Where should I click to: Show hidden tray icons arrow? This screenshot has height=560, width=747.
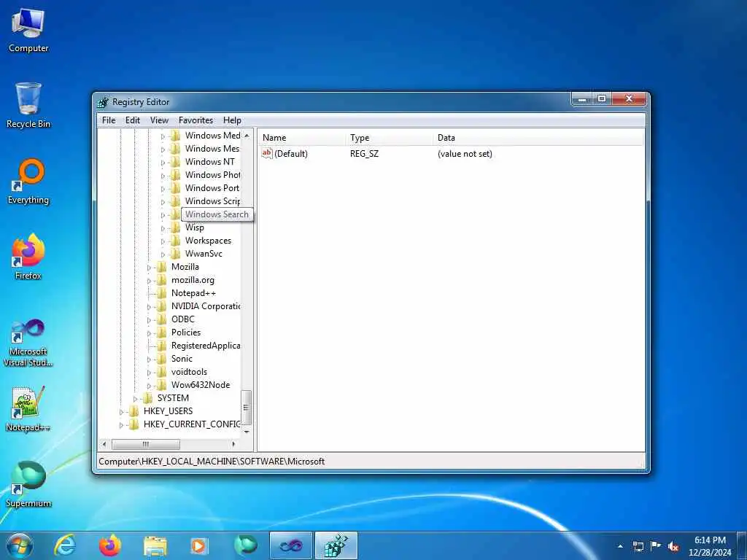pyautogui.click(x=620, y=546)
